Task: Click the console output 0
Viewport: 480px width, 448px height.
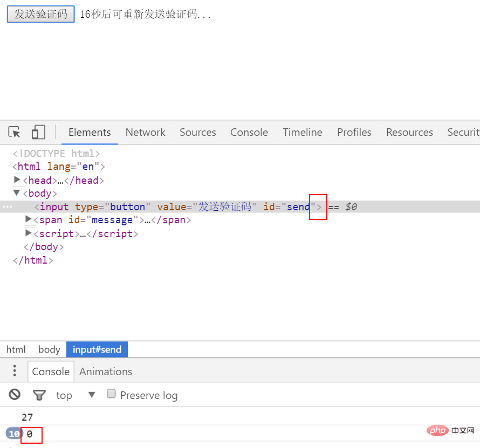Action: tap(30, 434)
